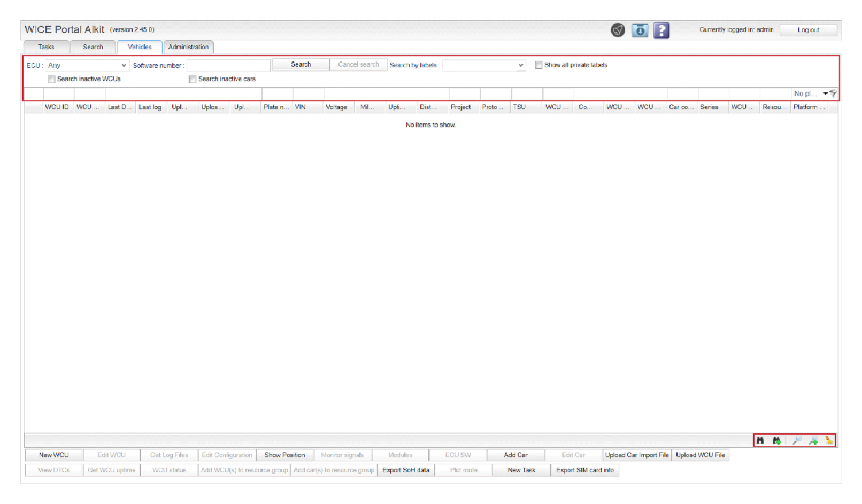Expand the Search by labels dropdown
This screenshot has width=862, height=504.
pos(484,65)
